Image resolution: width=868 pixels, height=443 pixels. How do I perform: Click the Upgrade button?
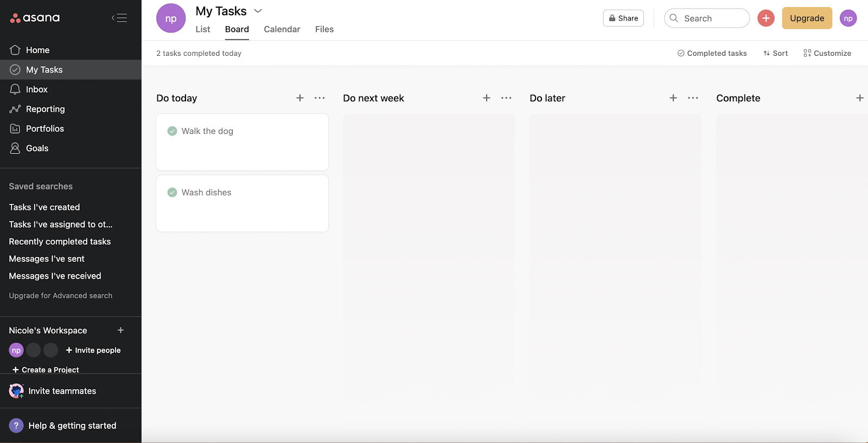point(807,18)
